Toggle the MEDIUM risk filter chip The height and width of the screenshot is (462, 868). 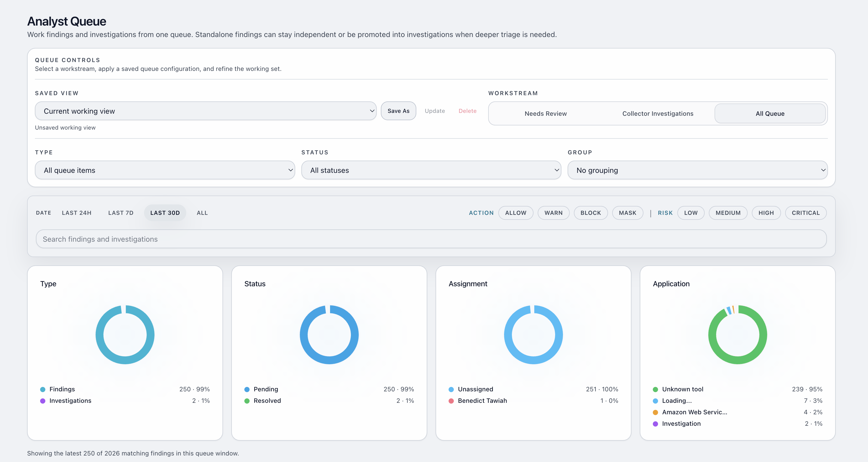pyautogui.click(x=728, y=213)
